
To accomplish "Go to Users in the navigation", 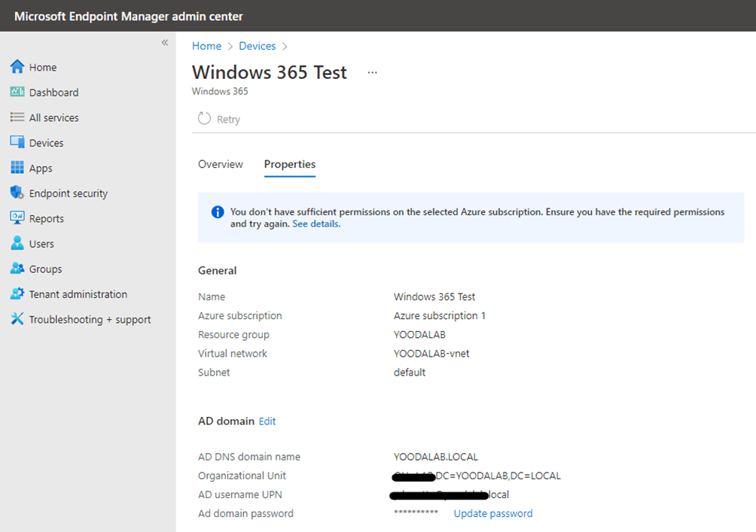I will (x=41, y=244).
